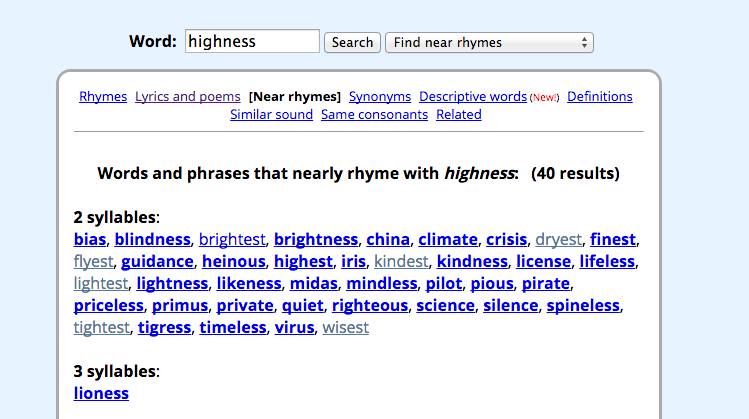Open the Descriptive words tab

[x=473, y=96]
